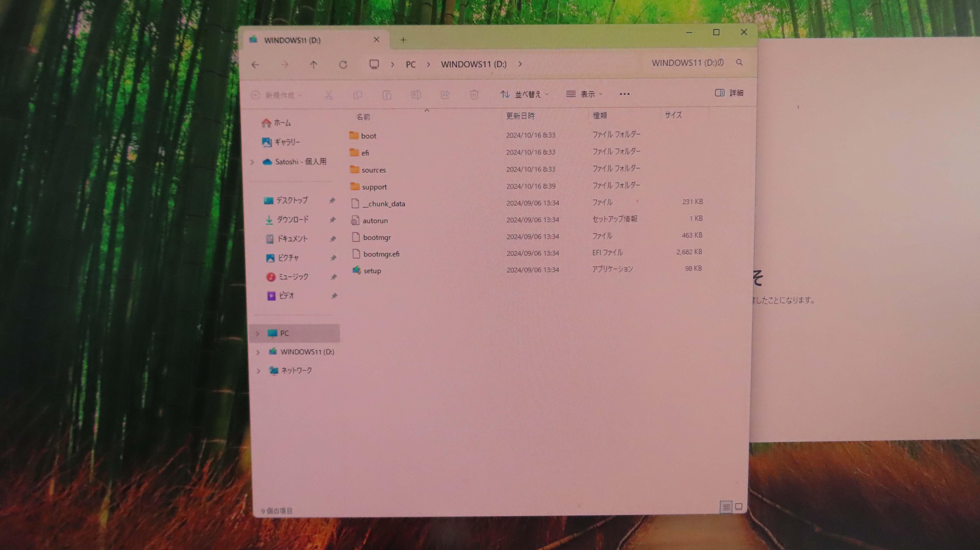Viewport: 980px width, 550px height.
Task: Click chevron after WINDOWS11 (D:) in address bar
Action: click(520, 64)
